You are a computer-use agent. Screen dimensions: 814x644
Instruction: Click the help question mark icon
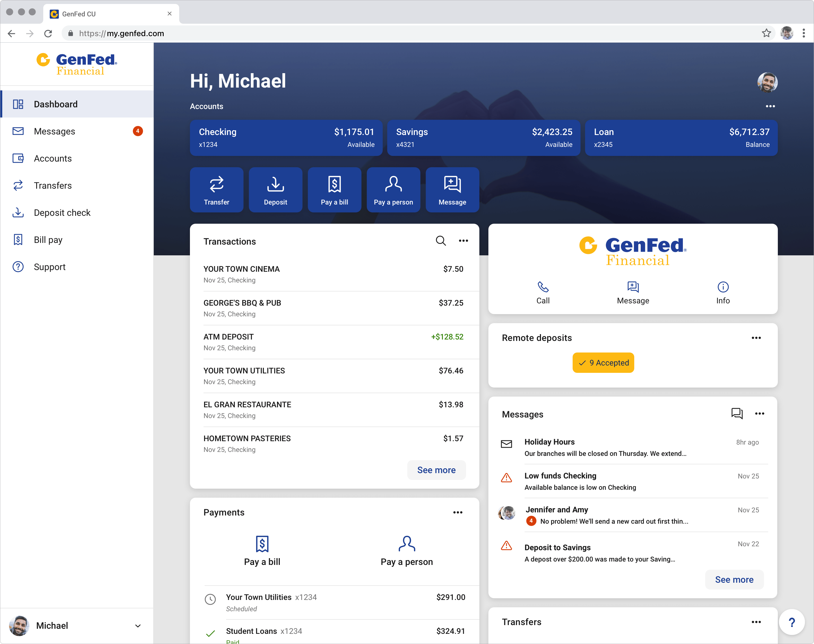792,622
